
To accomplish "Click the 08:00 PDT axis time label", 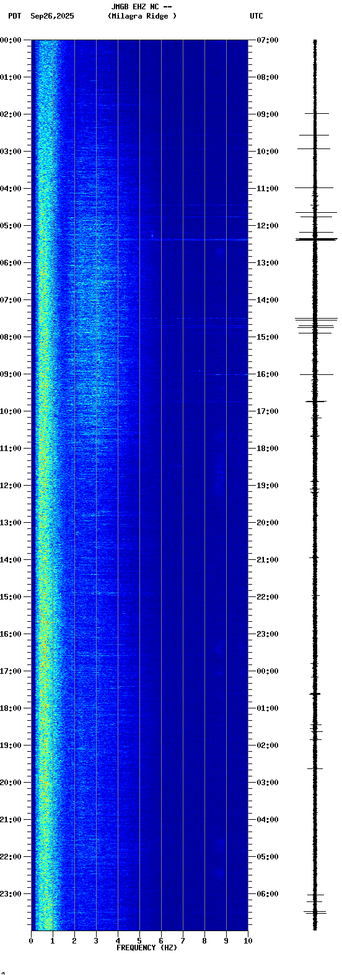I will pos(11,337).
